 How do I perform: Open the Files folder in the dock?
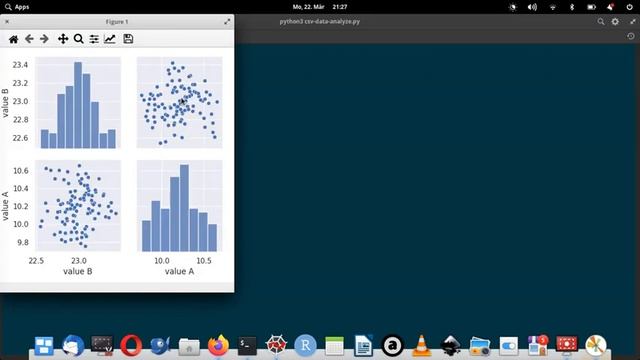[x=189, y=347]
